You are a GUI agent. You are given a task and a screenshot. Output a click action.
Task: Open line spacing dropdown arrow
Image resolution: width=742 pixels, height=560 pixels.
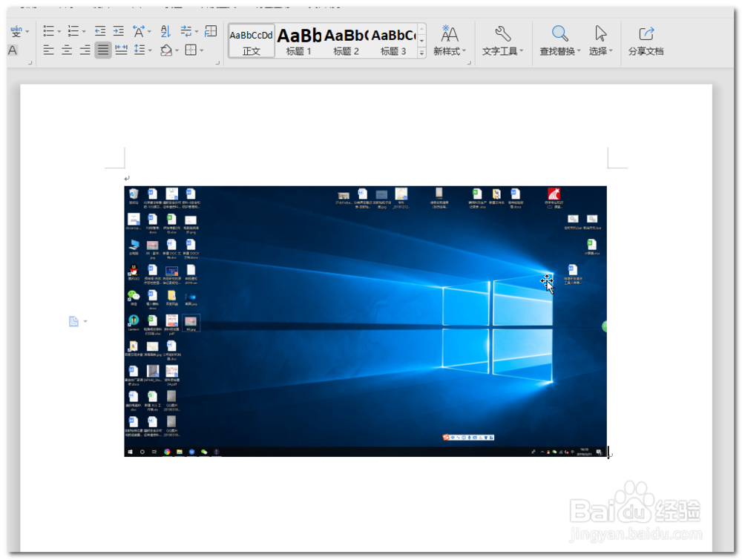click(150, 50)
